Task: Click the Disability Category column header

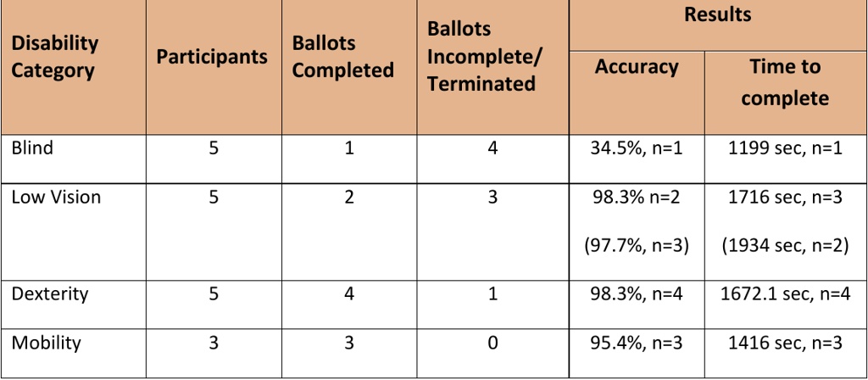Action: click(55, 57)
